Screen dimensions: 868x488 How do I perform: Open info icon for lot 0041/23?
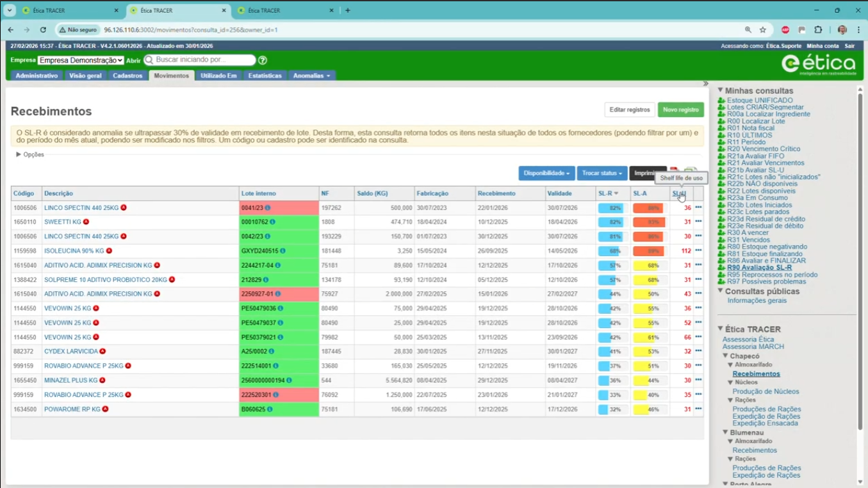tap(268, 208)
